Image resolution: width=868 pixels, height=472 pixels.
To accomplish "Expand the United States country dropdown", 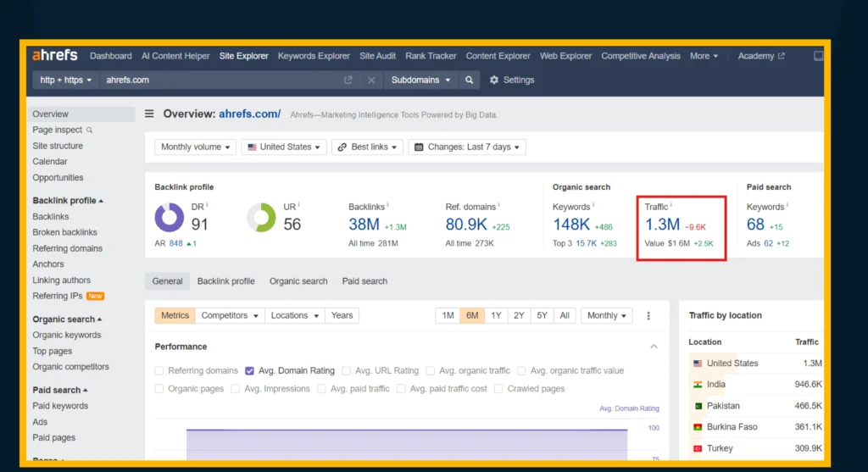I will [284, 147].
